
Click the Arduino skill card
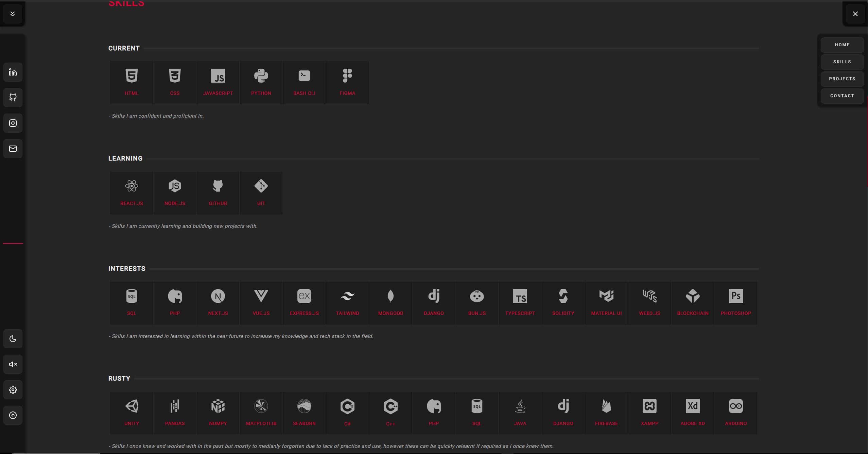click(736, 413)
